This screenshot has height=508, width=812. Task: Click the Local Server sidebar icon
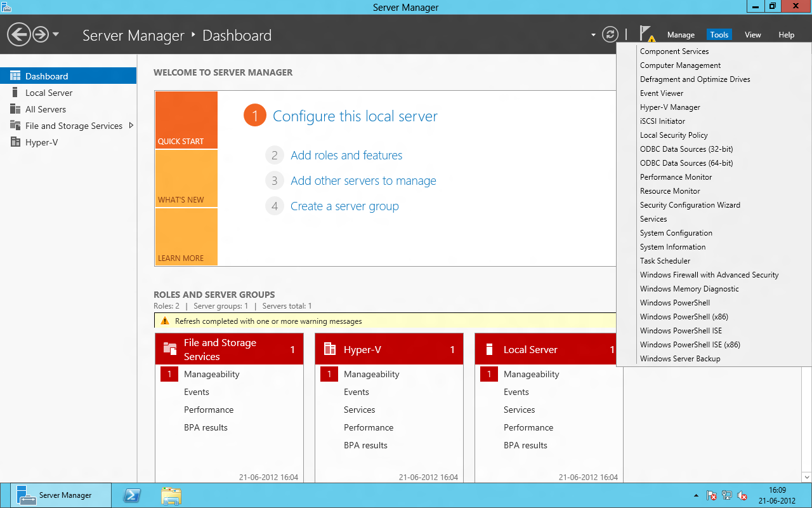(x=15, y=93)
